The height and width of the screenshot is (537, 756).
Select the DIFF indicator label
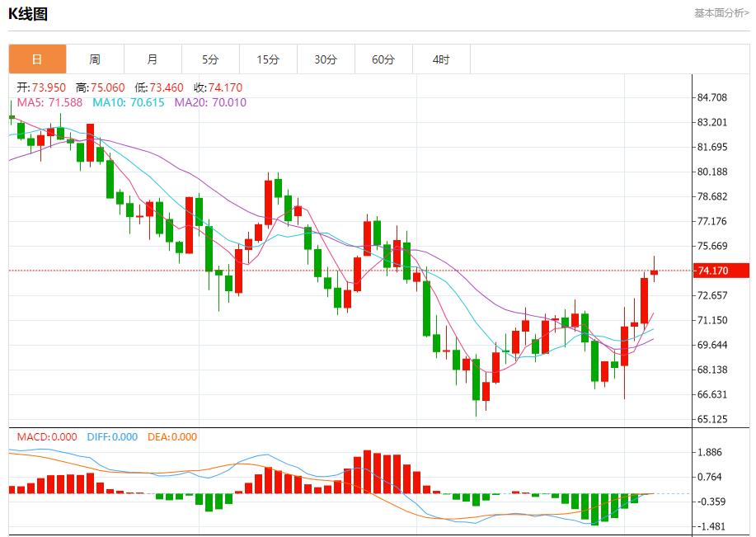(x=112, y=437)
